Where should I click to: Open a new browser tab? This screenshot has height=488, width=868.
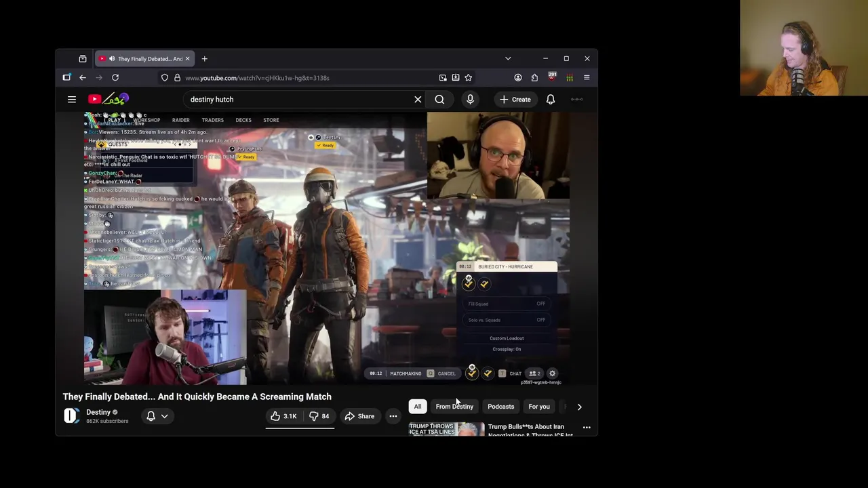pos(204,59)
